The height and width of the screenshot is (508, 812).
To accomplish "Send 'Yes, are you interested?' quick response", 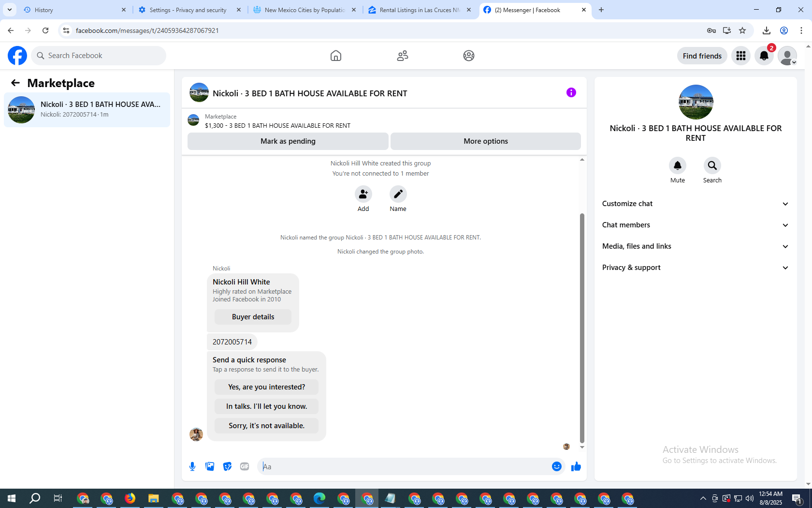I will click(266, 387).
